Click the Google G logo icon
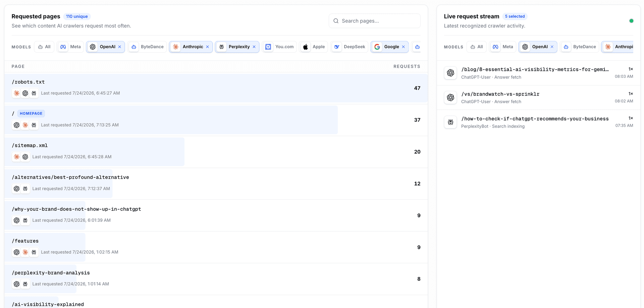 [377, 47]
